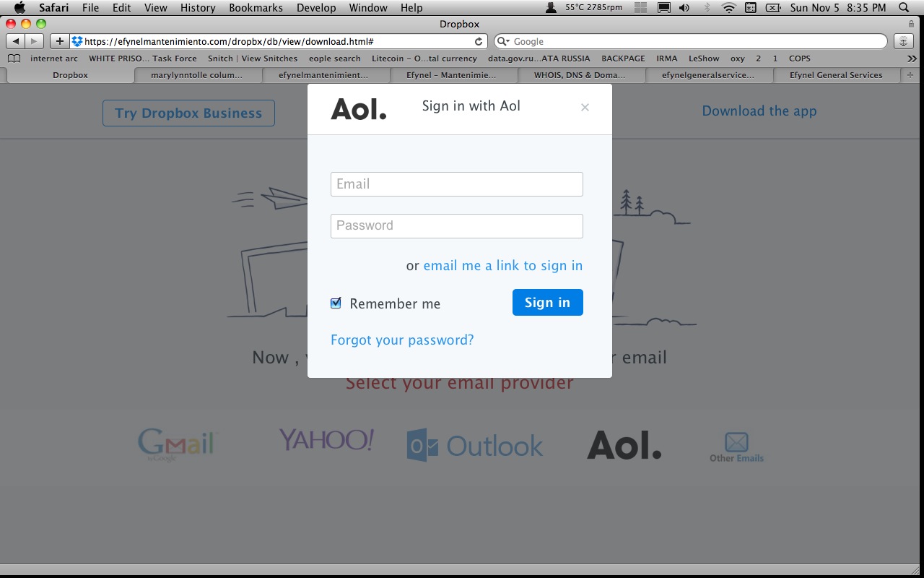Click the Password input field
The width and height of the screenshot is (924, 578).
(x=457, y=226)
